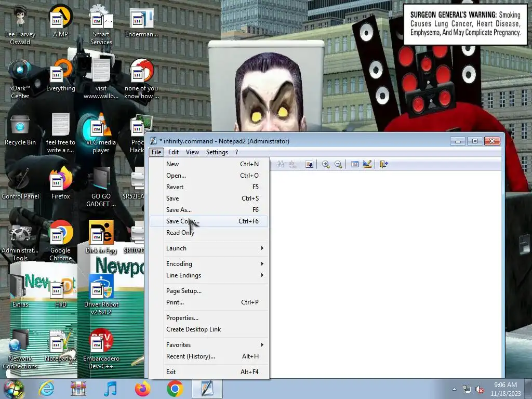Open the View menu
Screen dimensions: 532x399
192,152
